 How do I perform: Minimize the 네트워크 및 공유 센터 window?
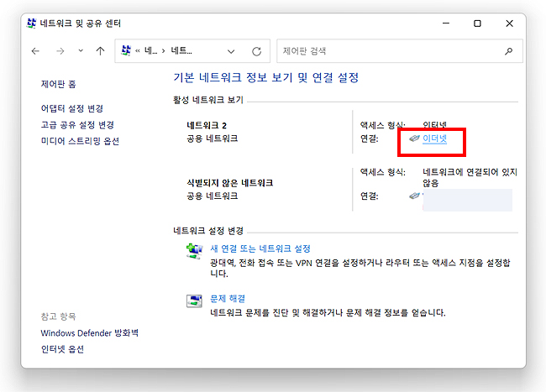tap(446, 24)
